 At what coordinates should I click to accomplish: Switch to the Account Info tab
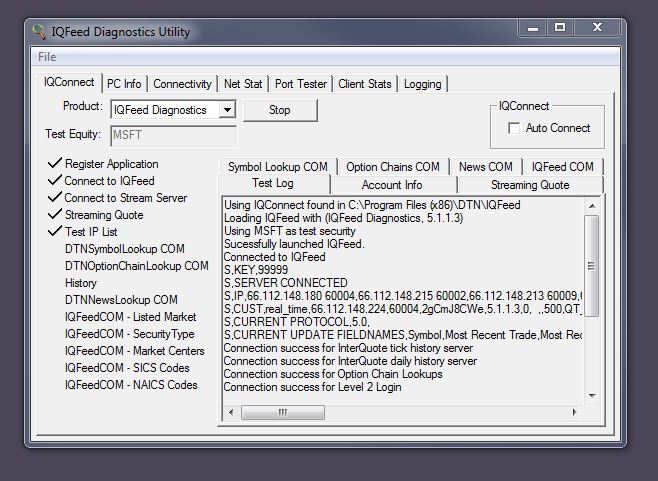(392, 185)
